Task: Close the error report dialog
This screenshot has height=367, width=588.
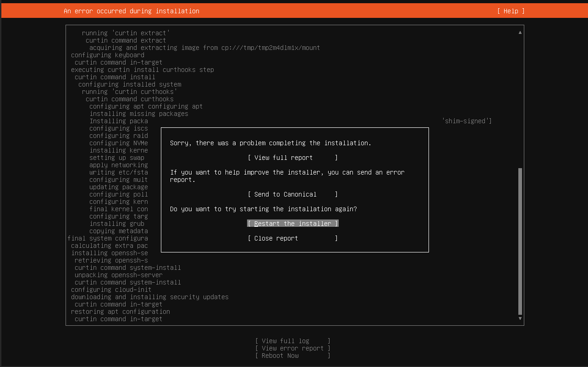Action: coord(292,238)
